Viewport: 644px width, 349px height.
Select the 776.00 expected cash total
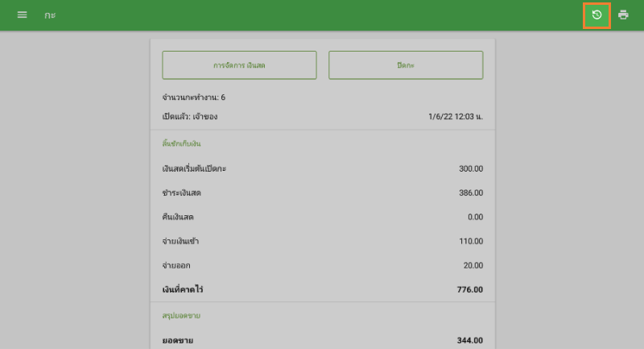tap(470, 289)
